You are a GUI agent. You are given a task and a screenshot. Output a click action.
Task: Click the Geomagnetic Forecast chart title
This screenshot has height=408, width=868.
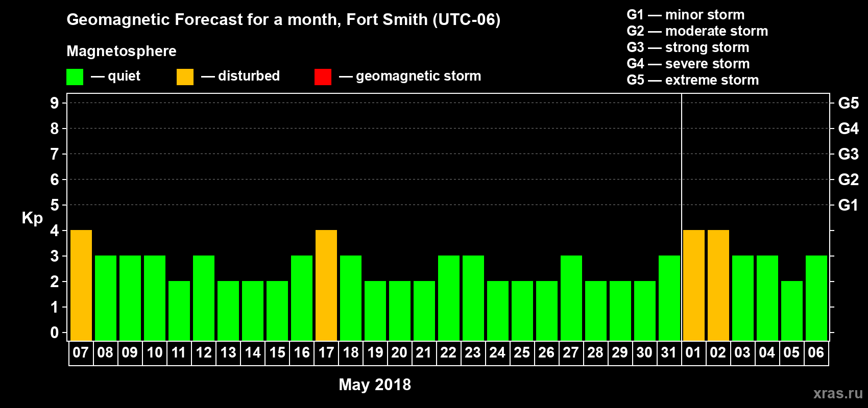pyautogui.click(x=283, y=20)
